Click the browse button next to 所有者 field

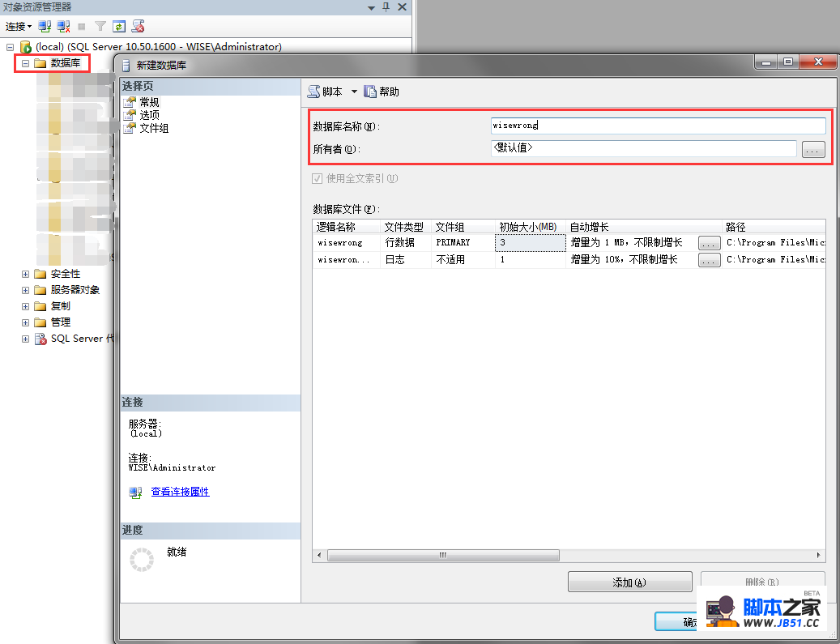813,149
